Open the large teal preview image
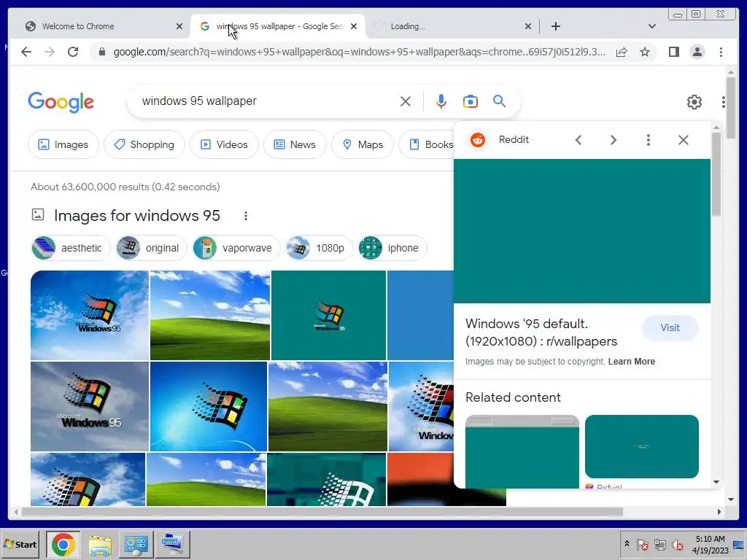 pyautogui.click(x=581, y=231)
